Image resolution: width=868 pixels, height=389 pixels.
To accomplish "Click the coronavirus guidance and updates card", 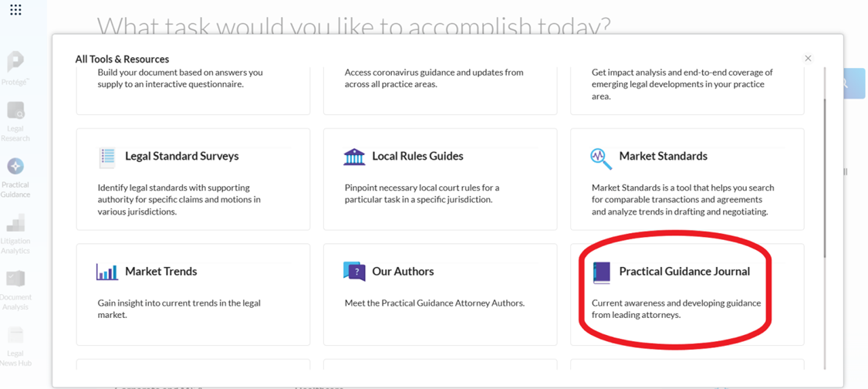I will point(440,91).
